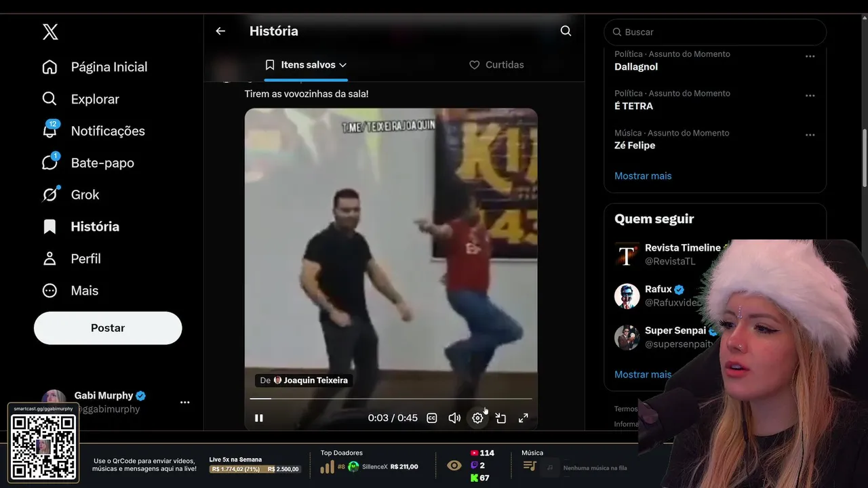
Task: Open the Bate-papo messages
Action: coord(88,163)
